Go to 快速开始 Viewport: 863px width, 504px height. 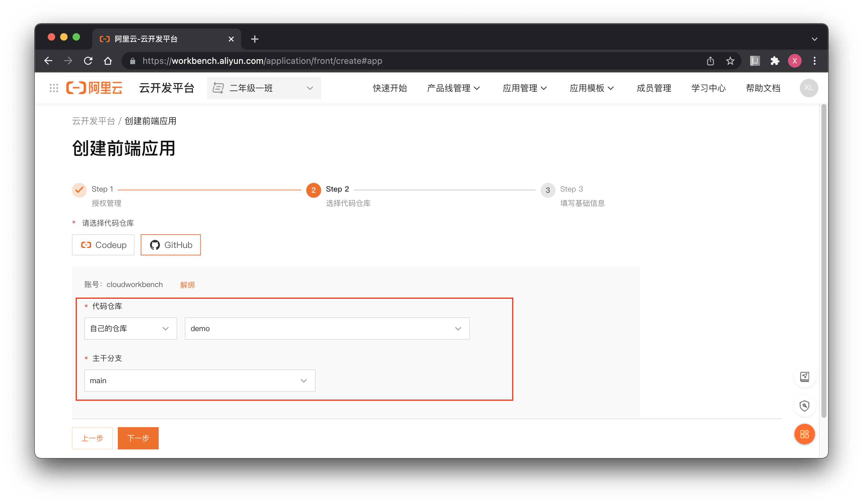point(390,88)
